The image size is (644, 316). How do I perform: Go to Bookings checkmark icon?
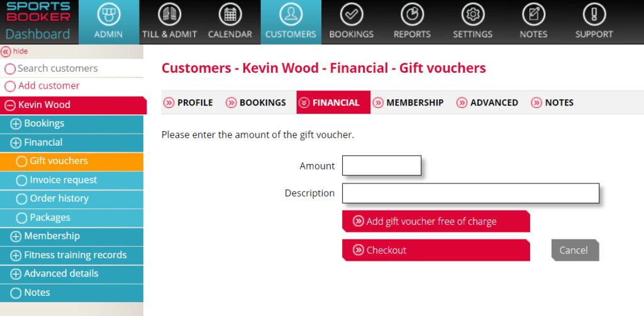pos(352,15)
